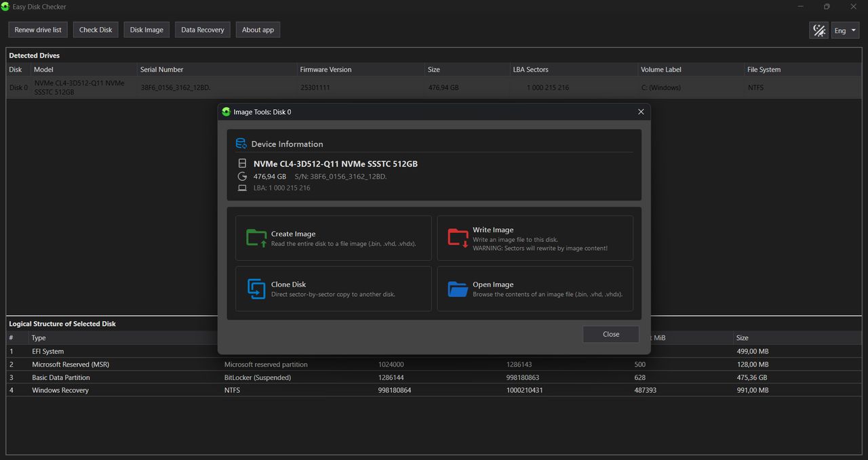This screenshot has width=868, height=460.
Task: Click the Clone Disk blue copy icon
Action: (x=256, y=289)
